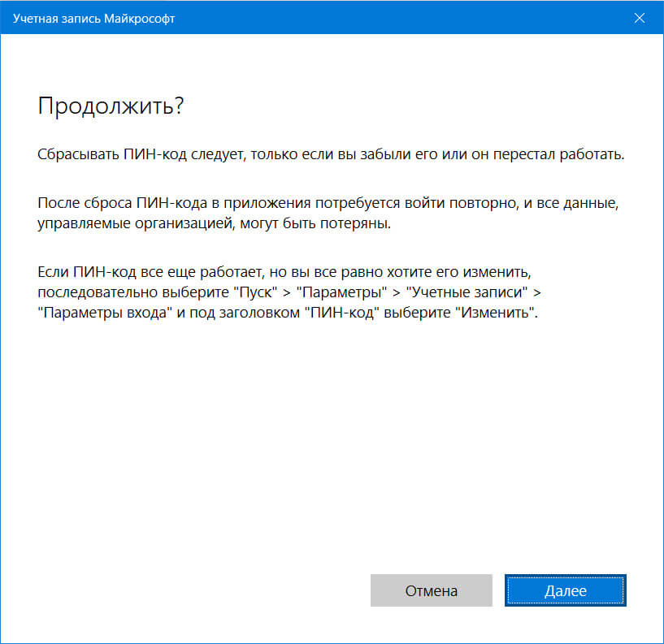This screenshot has width=664, height=644.
Task: Click the window title Учетная запись Майкрософт
Action: 93,19
